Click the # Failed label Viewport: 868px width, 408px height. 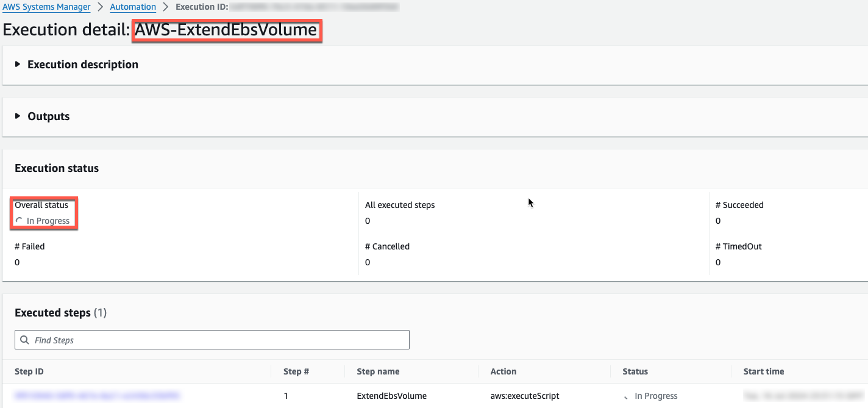click(30, 246)
